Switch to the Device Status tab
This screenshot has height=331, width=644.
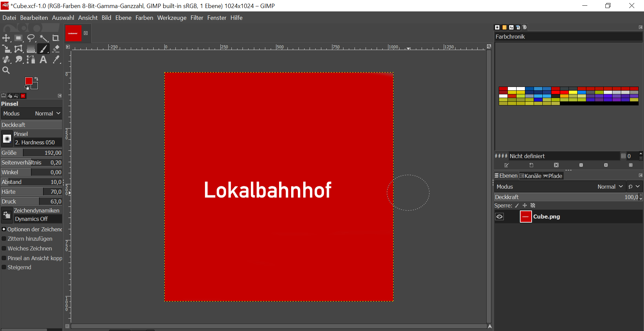coord(10,96)
